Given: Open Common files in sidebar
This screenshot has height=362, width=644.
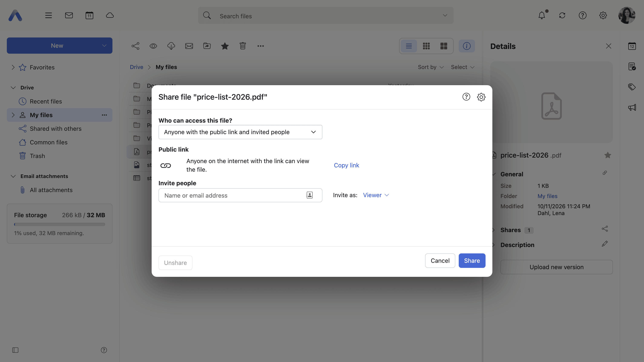Looking at the screenshot, I should pos(49,142).
